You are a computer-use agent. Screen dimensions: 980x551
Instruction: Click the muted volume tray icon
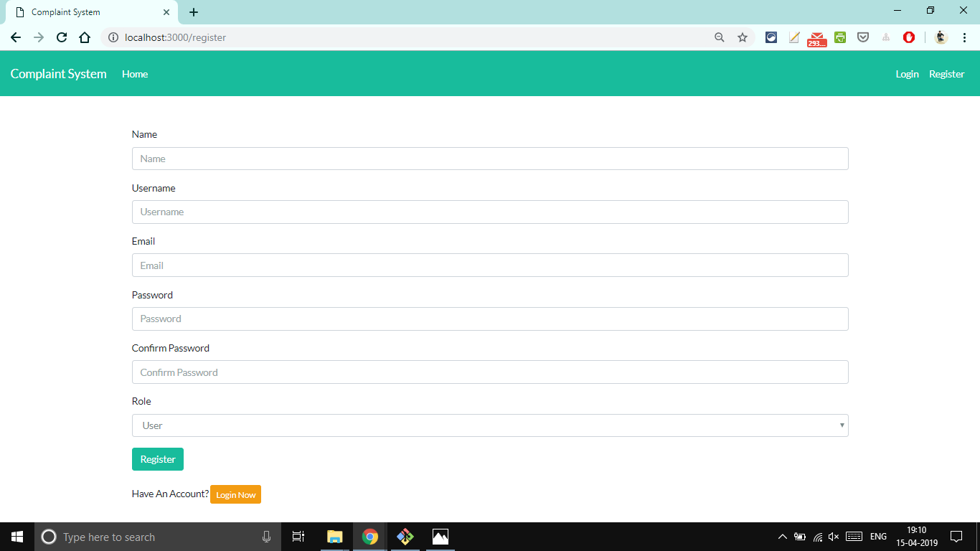tap(834, 537)
